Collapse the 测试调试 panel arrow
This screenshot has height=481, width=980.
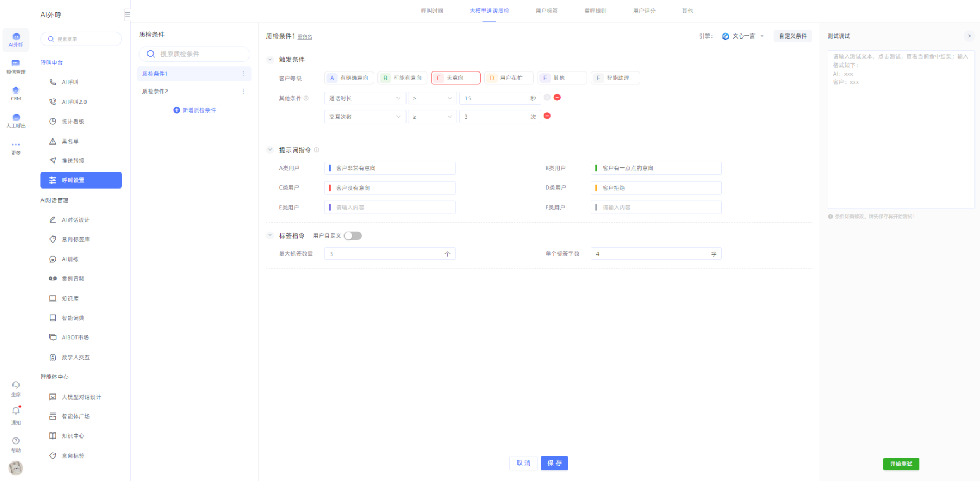tap(969, 36)
